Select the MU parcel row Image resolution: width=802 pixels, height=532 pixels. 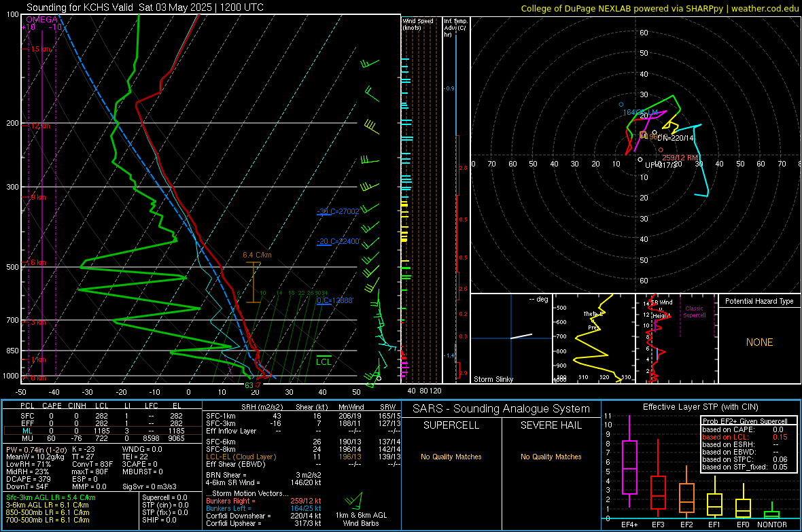click(x=102, y=438)
